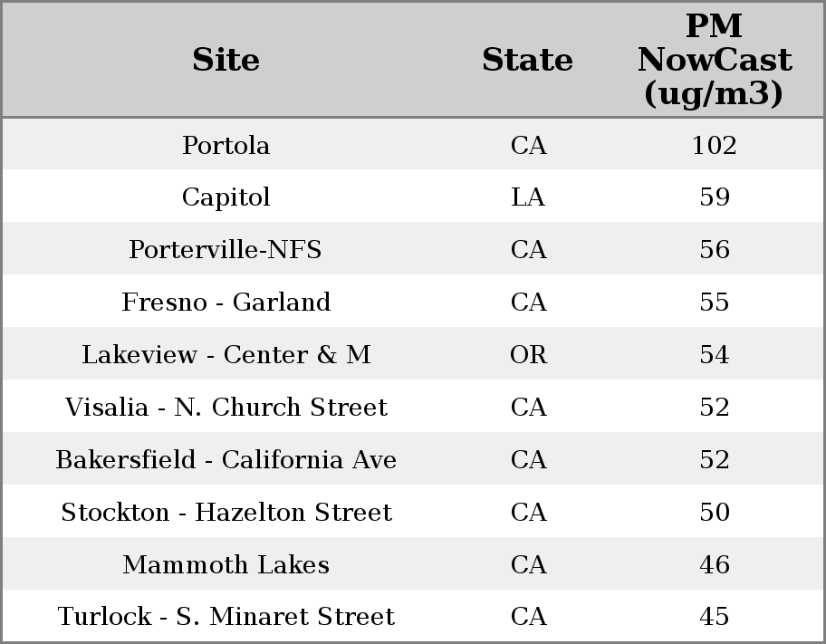826x644 pixels.
Task: Select the Mammoth Lakes site name
Action: pyautogui.click(x=226, y=565)
